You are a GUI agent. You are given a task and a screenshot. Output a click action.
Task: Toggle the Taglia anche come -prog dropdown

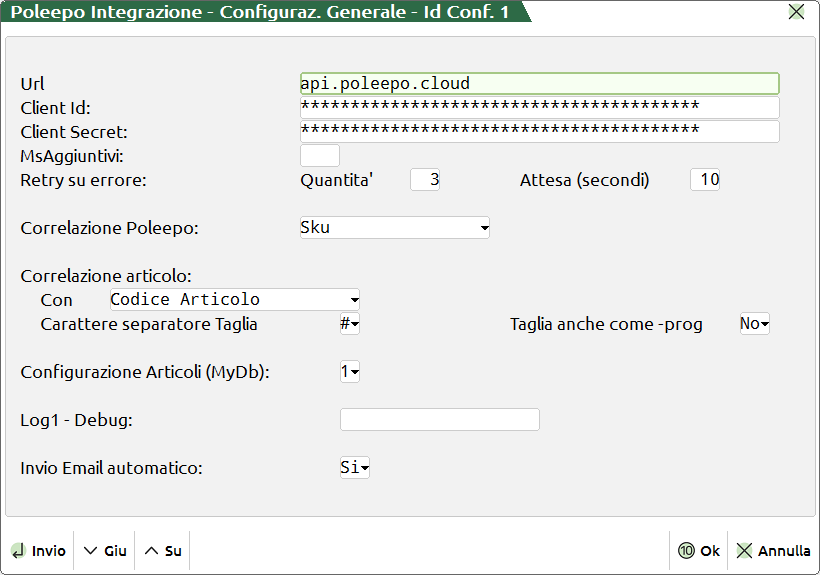click(754, 324)
